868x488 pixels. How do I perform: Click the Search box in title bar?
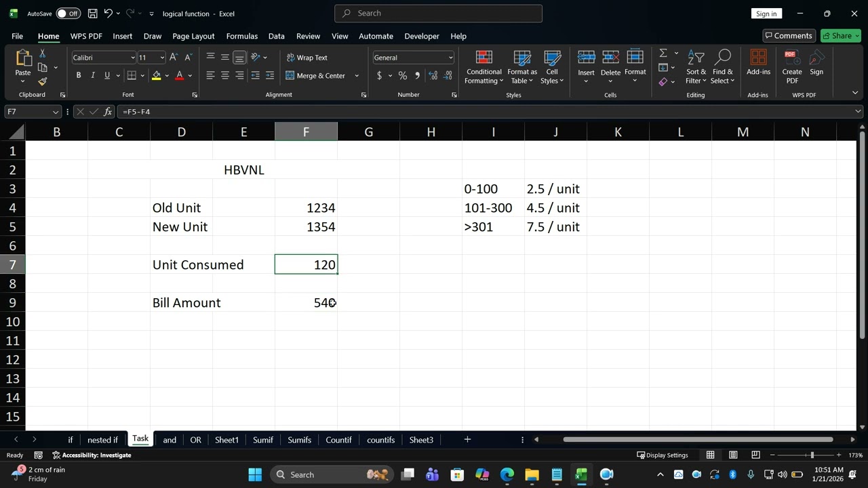[438, 13]
